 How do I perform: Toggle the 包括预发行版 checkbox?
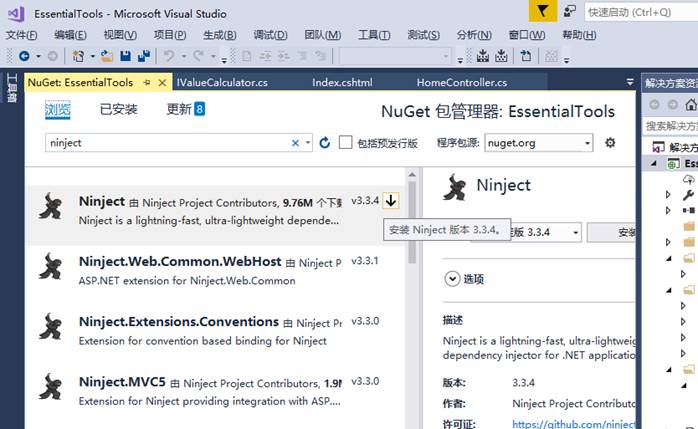pos(345,142)
